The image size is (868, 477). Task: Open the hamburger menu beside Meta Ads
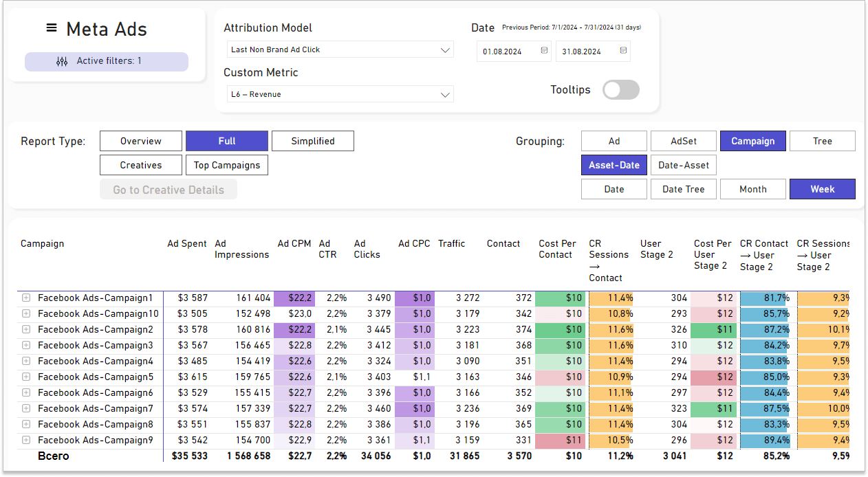click(52, 28)
